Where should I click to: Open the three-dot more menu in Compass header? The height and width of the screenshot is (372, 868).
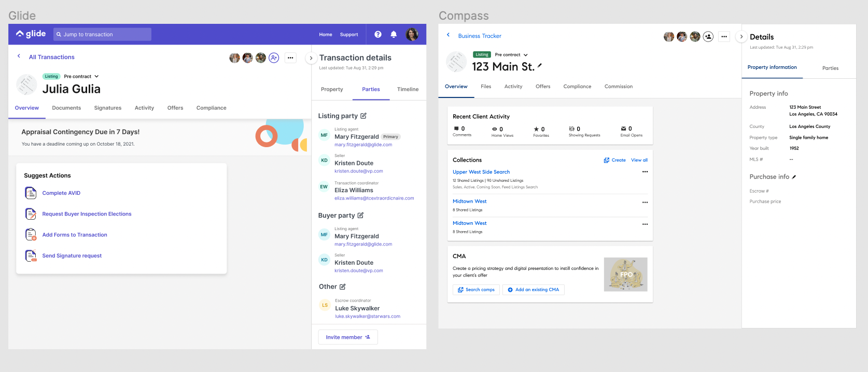click(724, 36)
